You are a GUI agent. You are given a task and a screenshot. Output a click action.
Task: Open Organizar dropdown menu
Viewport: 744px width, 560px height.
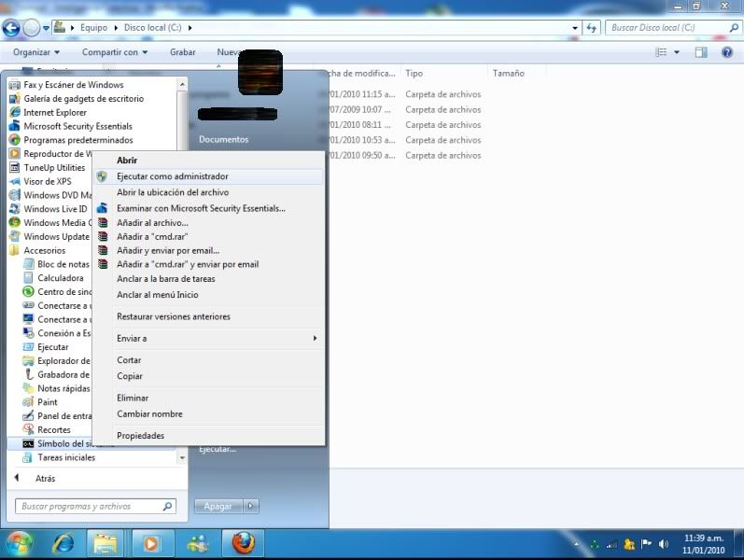36,52
